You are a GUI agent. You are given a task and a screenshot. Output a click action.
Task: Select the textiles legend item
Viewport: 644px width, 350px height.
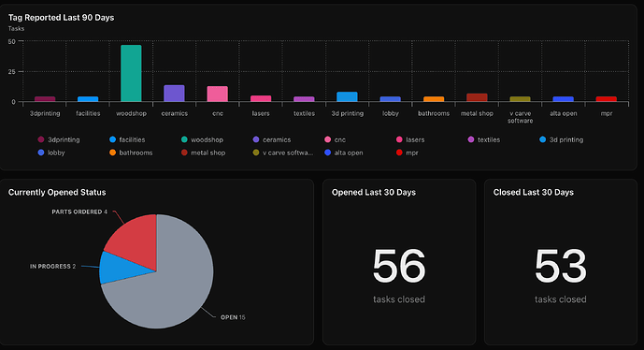tap(484, 139)
